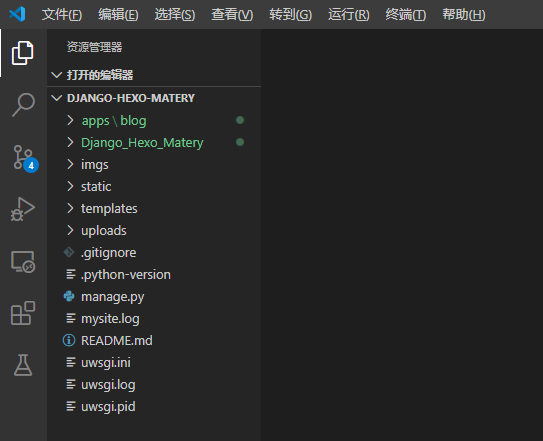Open mysite.log in the file tree
The image size is (543, 441).
point(110,319)
